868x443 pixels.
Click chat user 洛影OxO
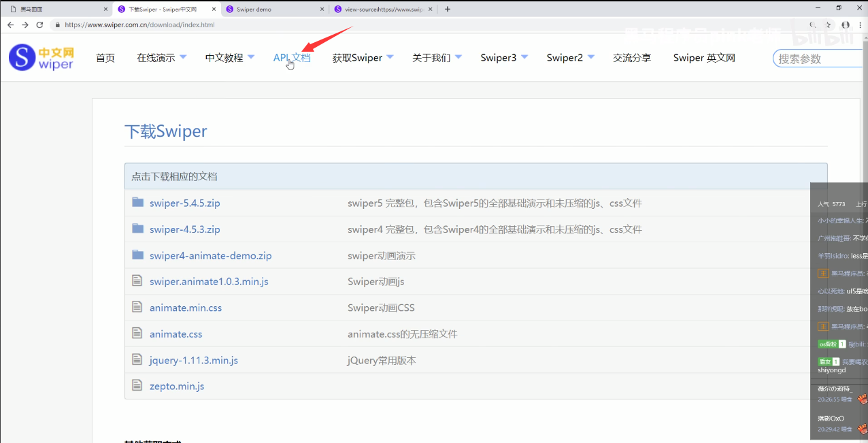tap(831, 419)
